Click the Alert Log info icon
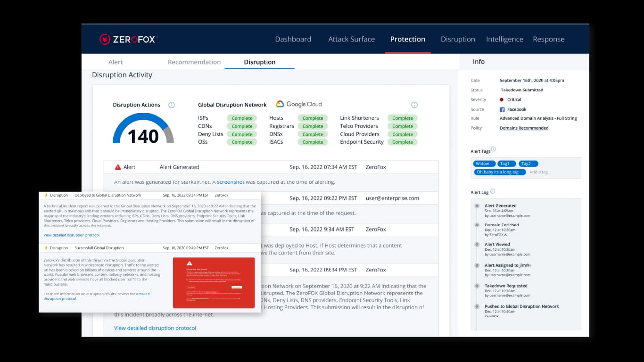The width and height of the screenshot is (644, 362). click(x=493, y=191)
